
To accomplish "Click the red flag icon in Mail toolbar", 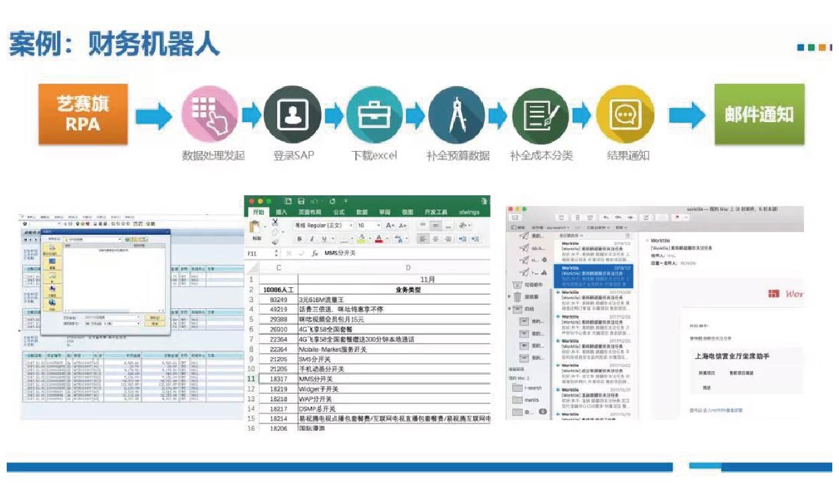I will tap(677, 218).
